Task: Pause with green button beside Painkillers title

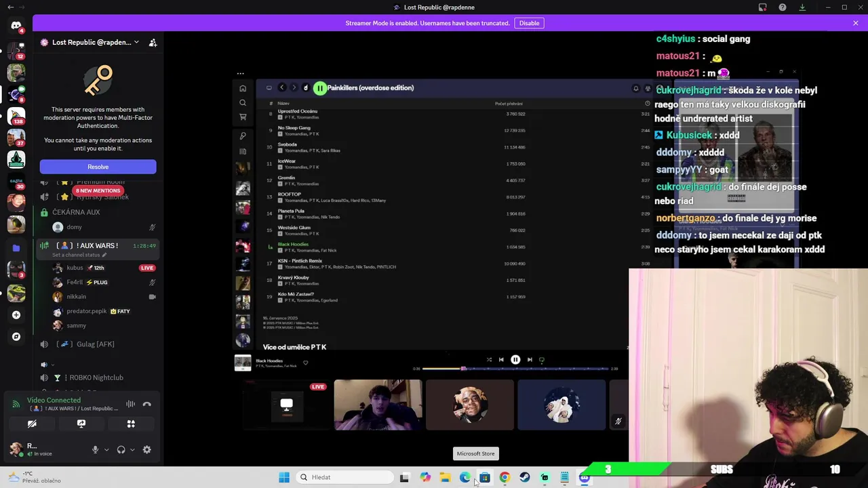Action: (x=320, y=88)
